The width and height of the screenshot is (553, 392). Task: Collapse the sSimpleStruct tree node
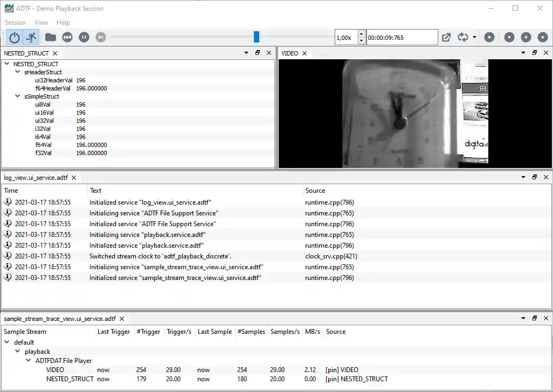coord(18,96)
